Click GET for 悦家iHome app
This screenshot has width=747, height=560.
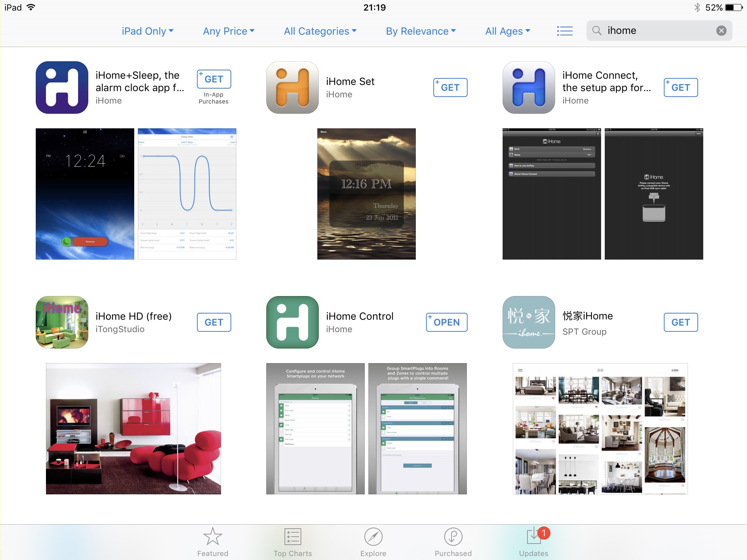tap(680, 322)
